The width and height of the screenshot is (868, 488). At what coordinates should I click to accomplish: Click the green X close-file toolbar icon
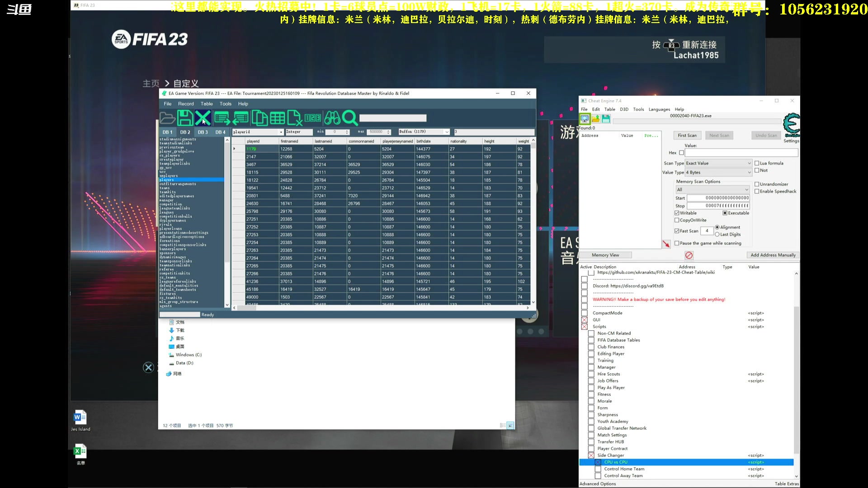[203, 118]
